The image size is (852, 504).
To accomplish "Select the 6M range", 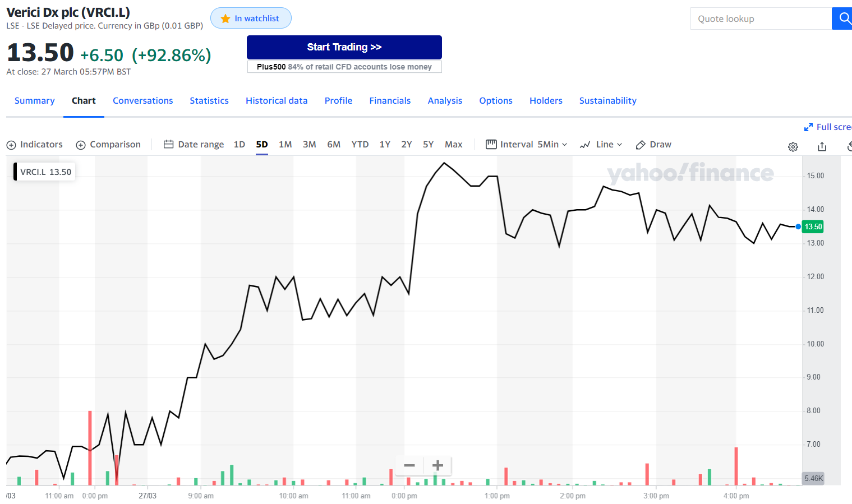I will click(x=334, y=144).
